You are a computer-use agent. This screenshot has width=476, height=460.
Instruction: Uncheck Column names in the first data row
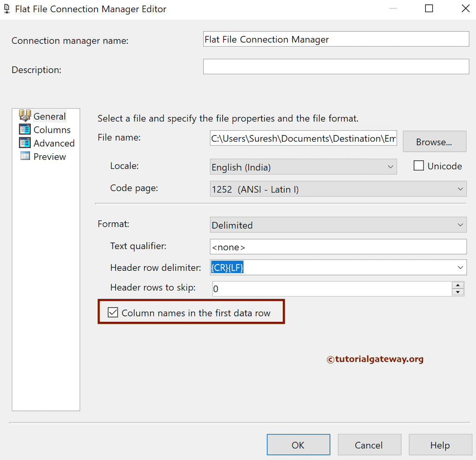coord(112,313)
